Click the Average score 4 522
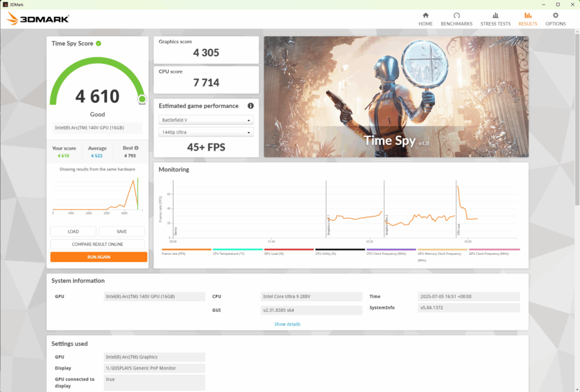The image size is (580, 392). [x=97, y=156]
